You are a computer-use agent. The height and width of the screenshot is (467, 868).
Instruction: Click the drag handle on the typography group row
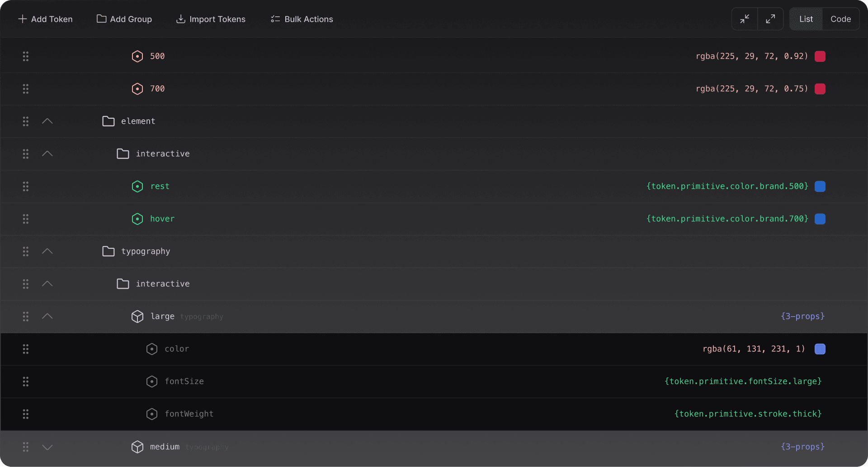26,252
